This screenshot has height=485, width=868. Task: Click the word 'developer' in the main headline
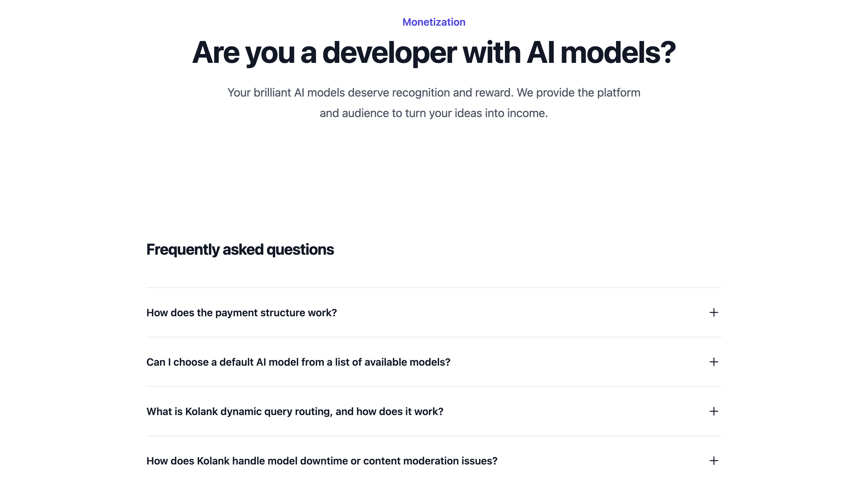tap(389, 53)
